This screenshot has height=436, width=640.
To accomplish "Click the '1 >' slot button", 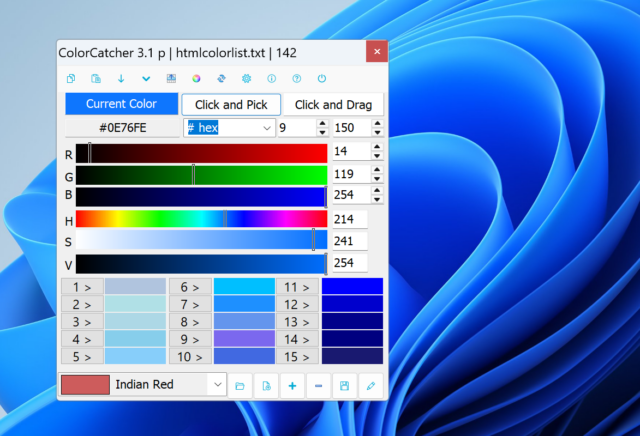I will point(82,287).
